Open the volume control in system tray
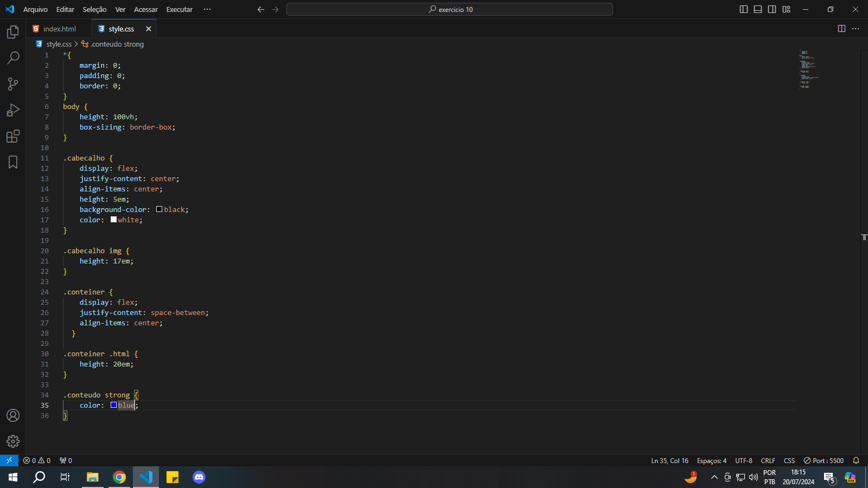Screen dimensions: 868x488 [754, 477]
